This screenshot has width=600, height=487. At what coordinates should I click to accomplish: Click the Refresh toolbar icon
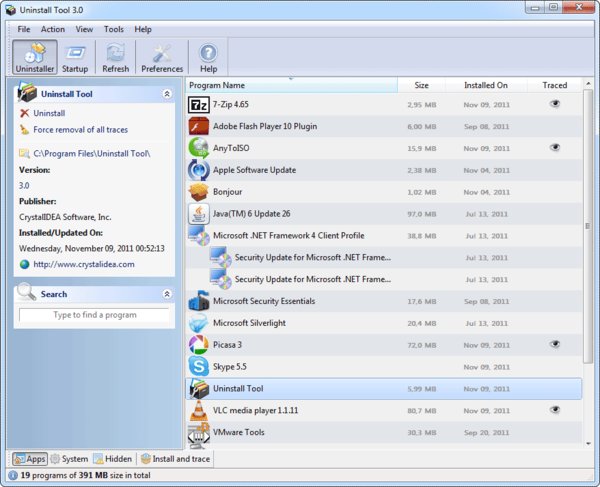(x=116, y=56)
